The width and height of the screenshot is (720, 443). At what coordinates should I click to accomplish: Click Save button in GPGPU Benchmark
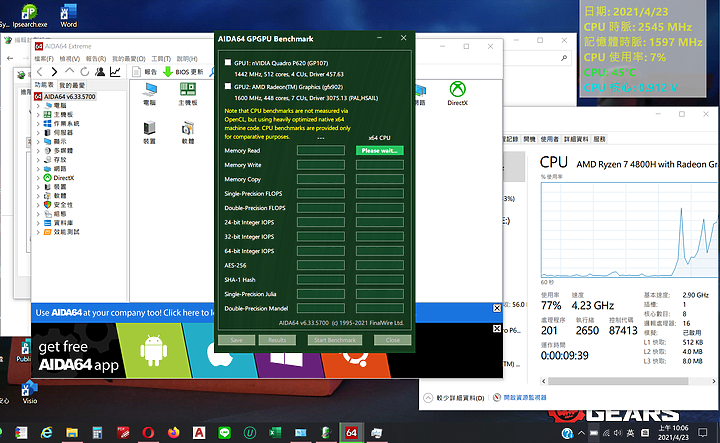[236, 340]
